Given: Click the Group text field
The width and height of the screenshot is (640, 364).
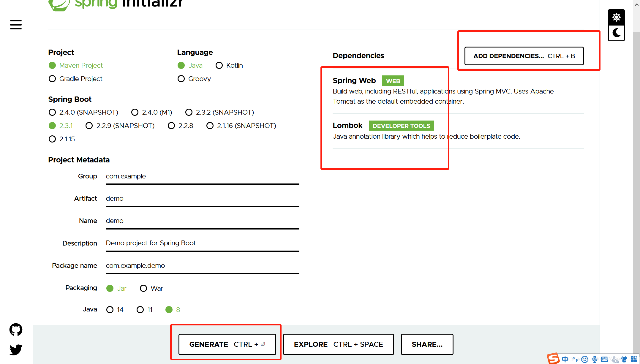Looking at the screenshot, I should (202, 176).
